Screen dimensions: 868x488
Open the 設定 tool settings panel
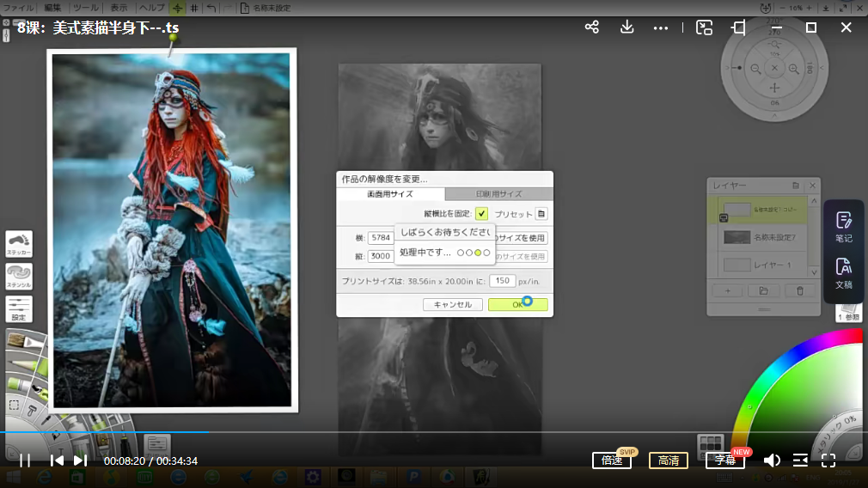[19, 308]
